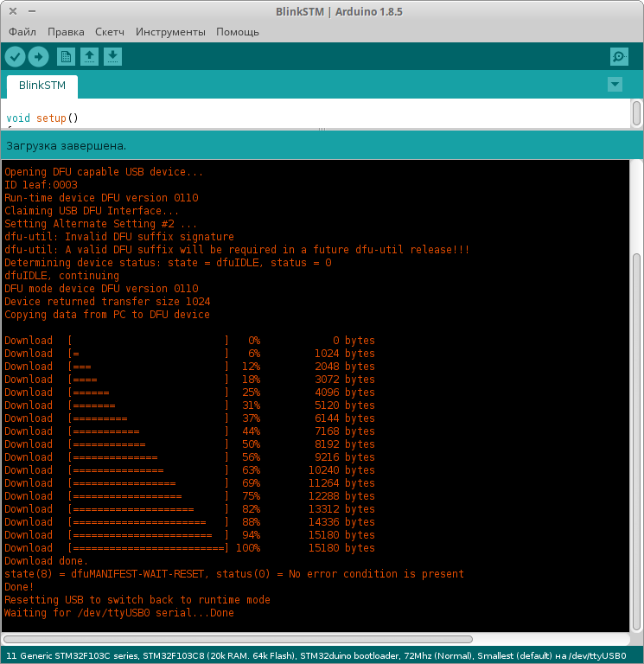Click 'Claiming USB DFU Interface...' line
This screenshot has width=644, height=664.
[x=92, y=211]
